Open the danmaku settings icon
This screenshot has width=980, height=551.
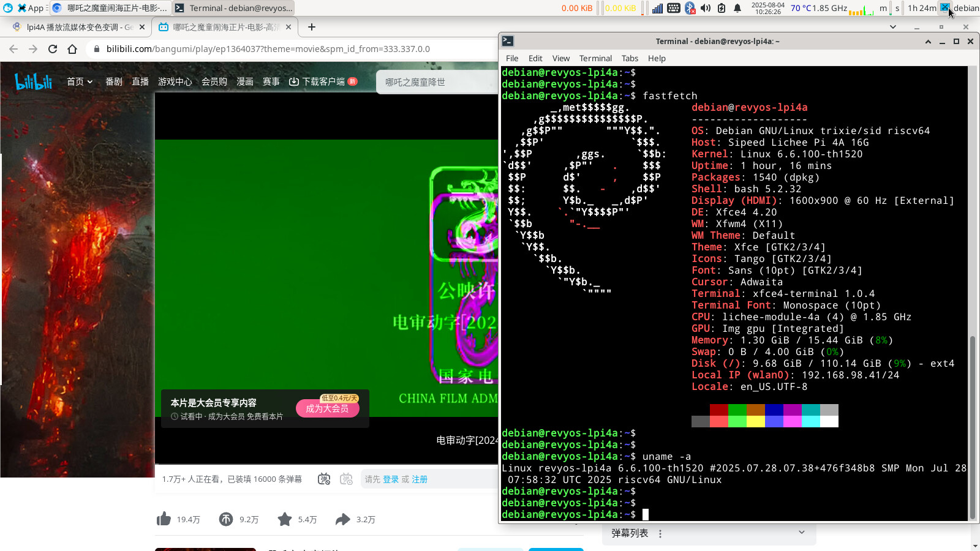tap(346, 479)
